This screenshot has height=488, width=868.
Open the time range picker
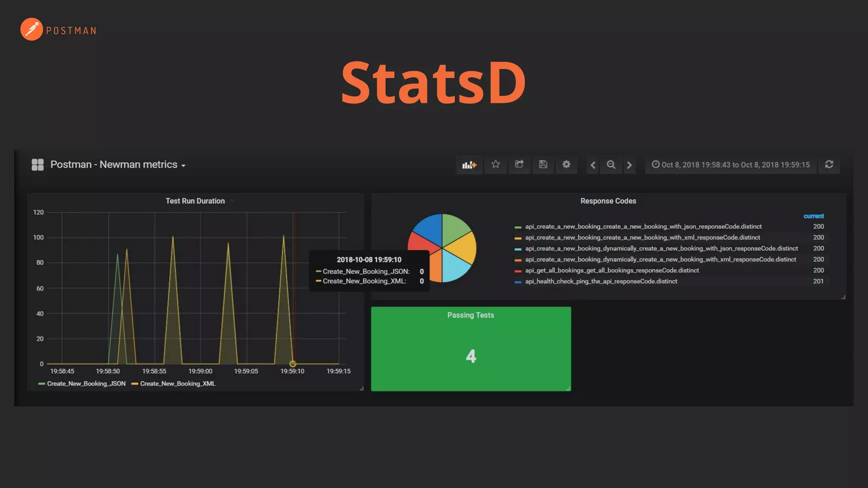pos(730,165)
